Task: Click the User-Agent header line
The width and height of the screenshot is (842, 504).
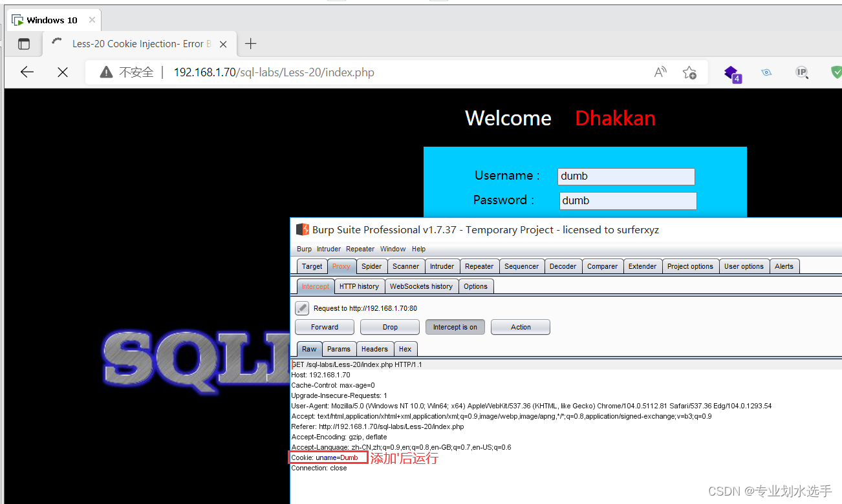Action: [532, 406]
